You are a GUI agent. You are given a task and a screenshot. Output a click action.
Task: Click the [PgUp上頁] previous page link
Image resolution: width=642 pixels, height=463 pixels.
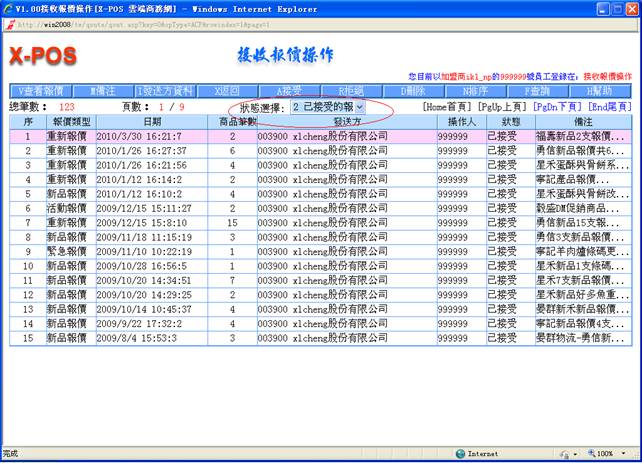pyautogui.click(x=504, y=106)
